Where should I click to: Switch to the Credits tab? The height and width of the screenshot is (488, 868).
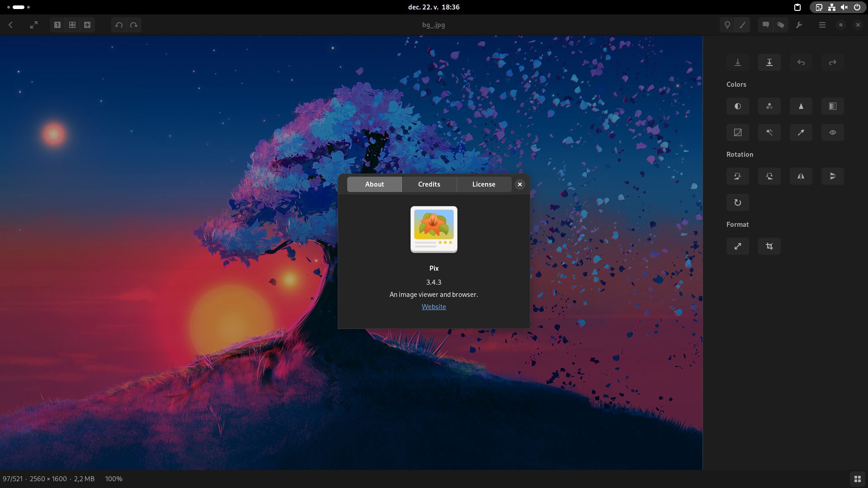(x=429, y=184)
